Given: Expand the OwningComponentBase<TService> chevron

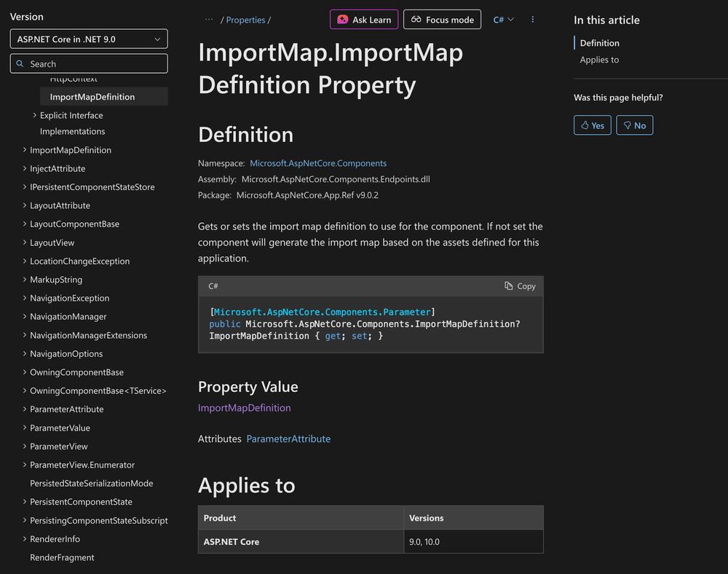Looking at the screenshot, I should pos(25,390).
